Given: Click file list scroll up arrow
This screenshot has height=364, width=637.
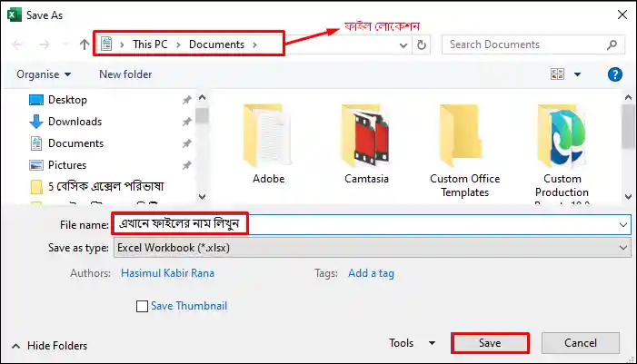Looking at the screenshot, I should pos(628,97).
